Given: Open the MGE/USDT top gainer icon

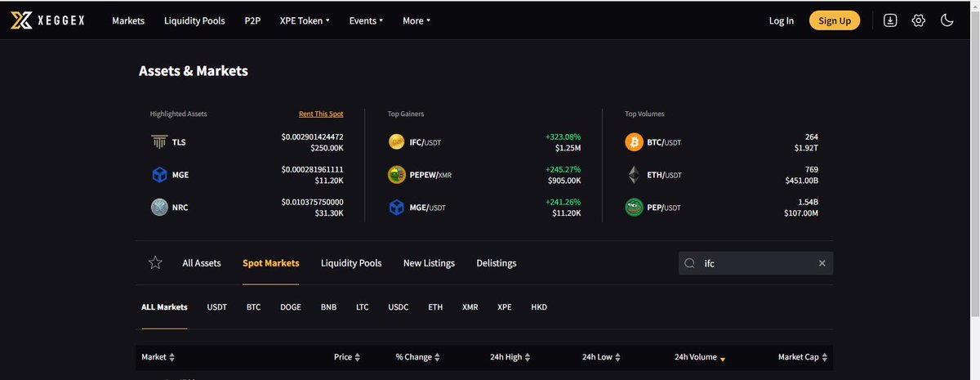Looking at the screenshot, I should (397, 208).
